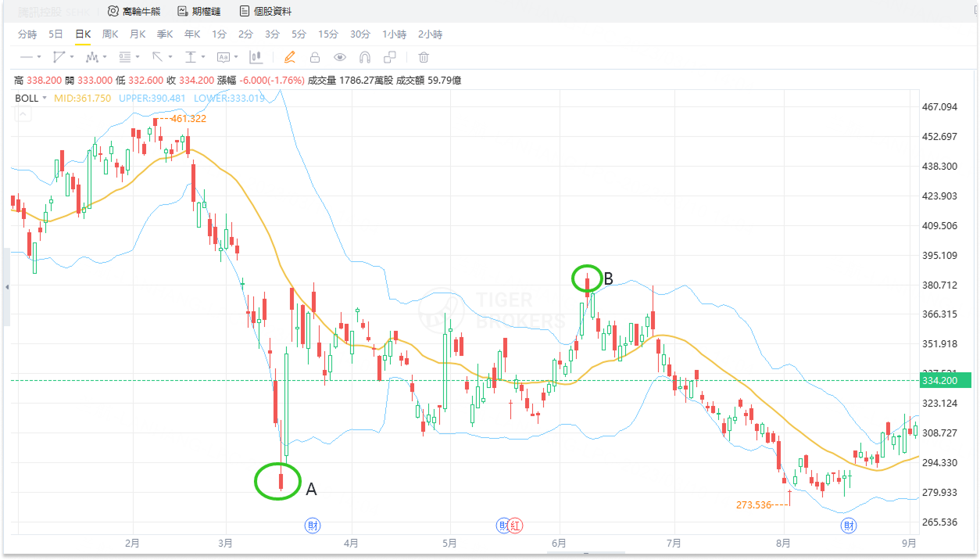Select the 月K timeframe tab
This screenshot has height=560, width=980.
138,34
